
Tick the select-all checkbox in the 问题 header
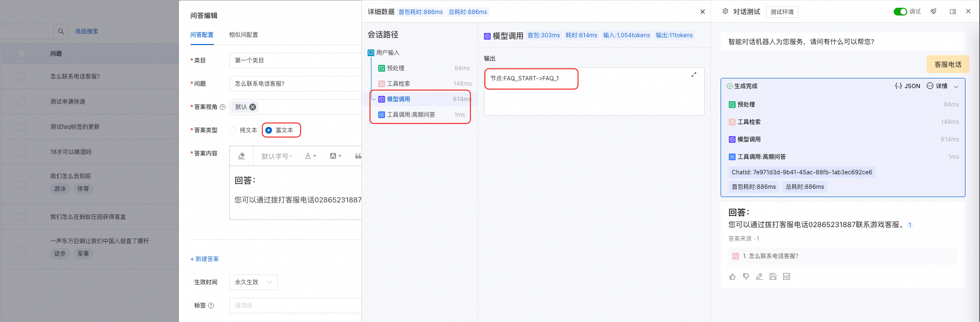click(22, 54)
